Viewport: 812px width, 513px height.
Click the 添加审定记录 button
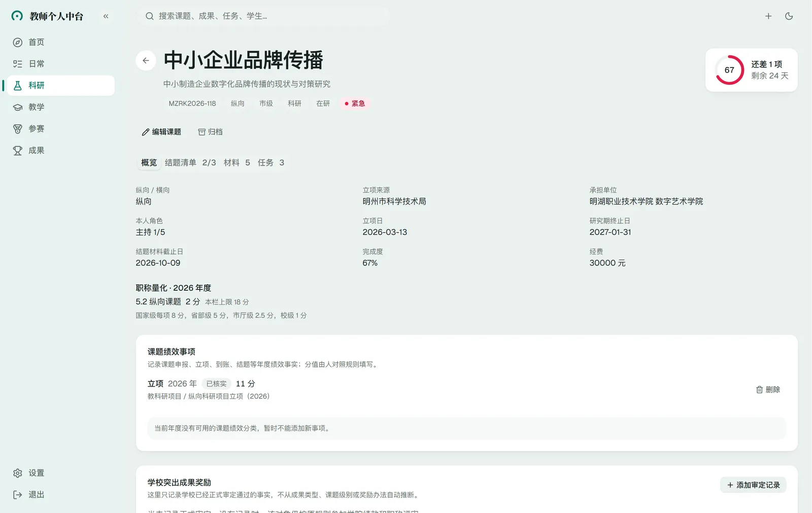[x=753, y=485]
